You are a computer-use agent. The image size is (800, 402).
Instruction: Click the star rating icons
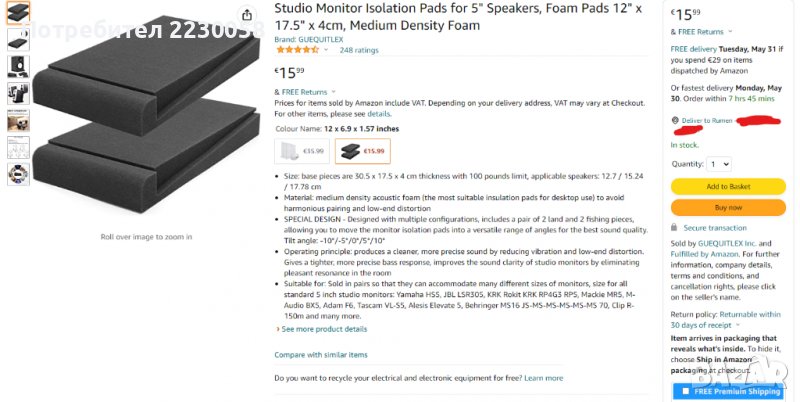pyautogui.click(x=297, y=49)
